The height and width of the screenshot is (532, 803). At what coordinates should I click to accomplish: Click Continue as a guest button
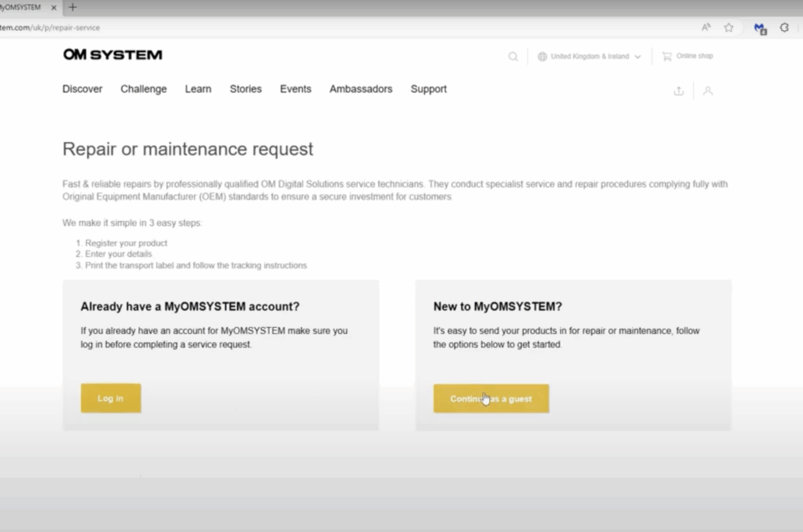coord(491,398)
